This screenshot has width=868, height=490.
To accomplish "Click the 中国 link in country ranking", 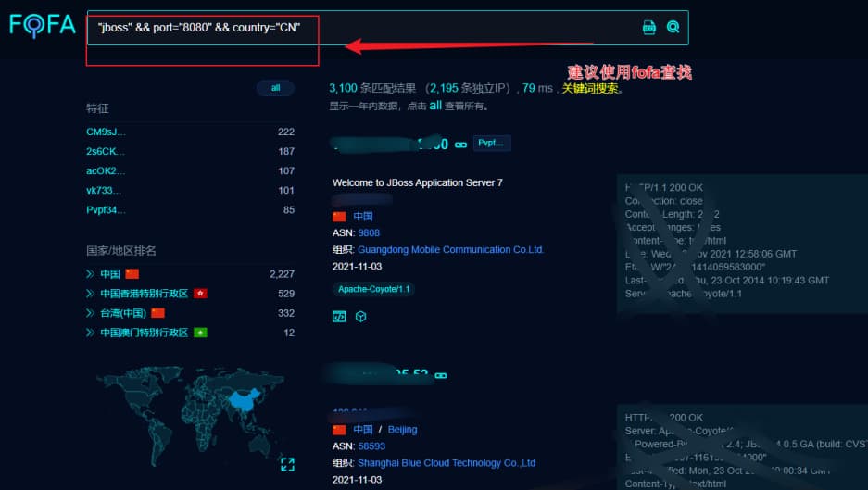I will click(x=109, y=274).
